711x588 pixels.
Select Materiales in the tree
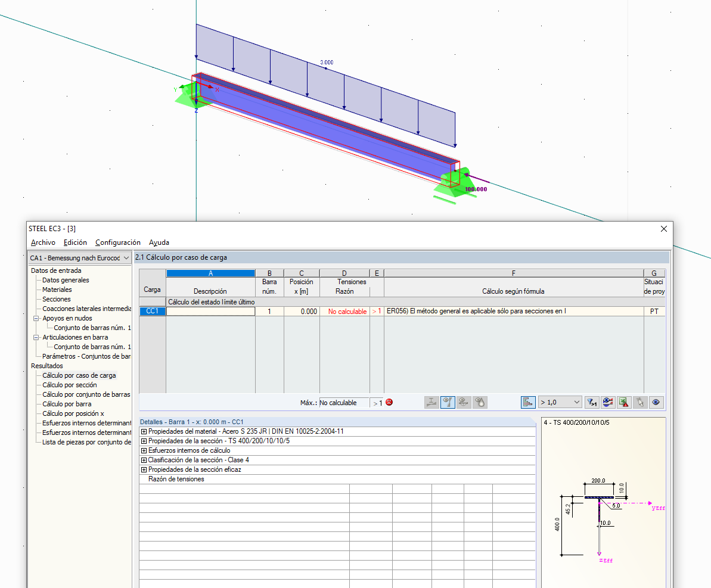(57, 290)
